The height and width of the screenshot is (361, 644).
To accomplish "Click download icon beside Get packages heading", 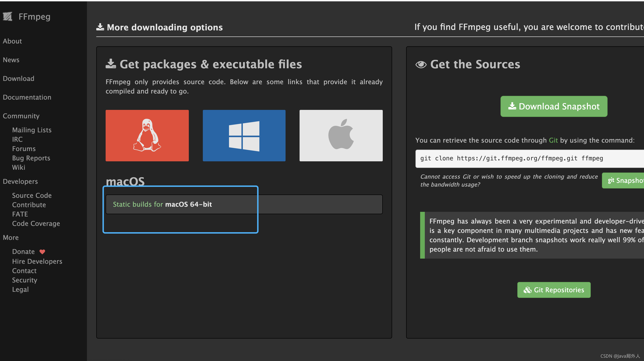I will [111, 64].
